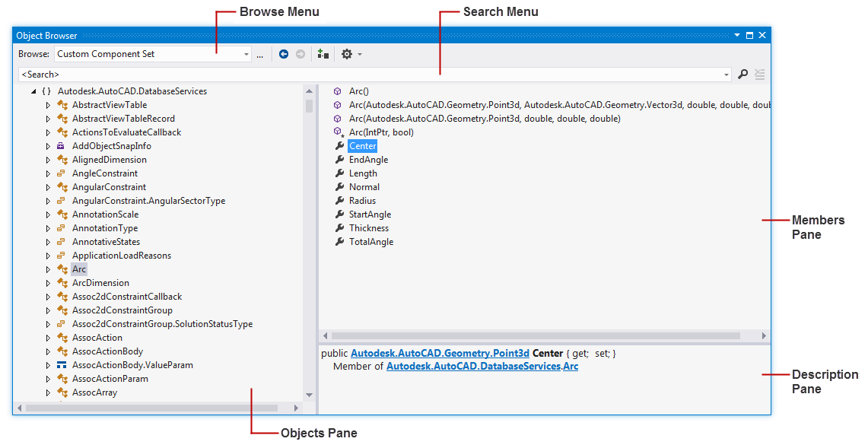
Task: Click the TotalAngle property wrench icon
Action: (x=339, y=241)
